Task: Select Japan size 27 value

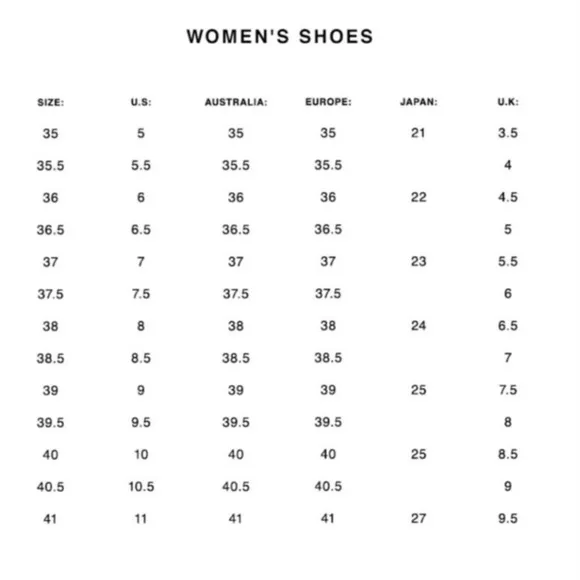Action: tap(418, 518)
